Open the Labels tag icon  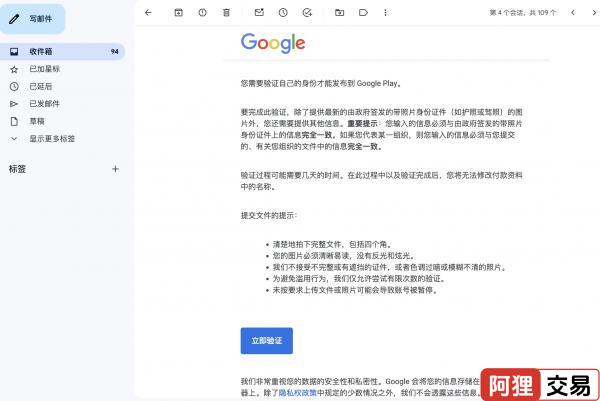coord(363,13)
